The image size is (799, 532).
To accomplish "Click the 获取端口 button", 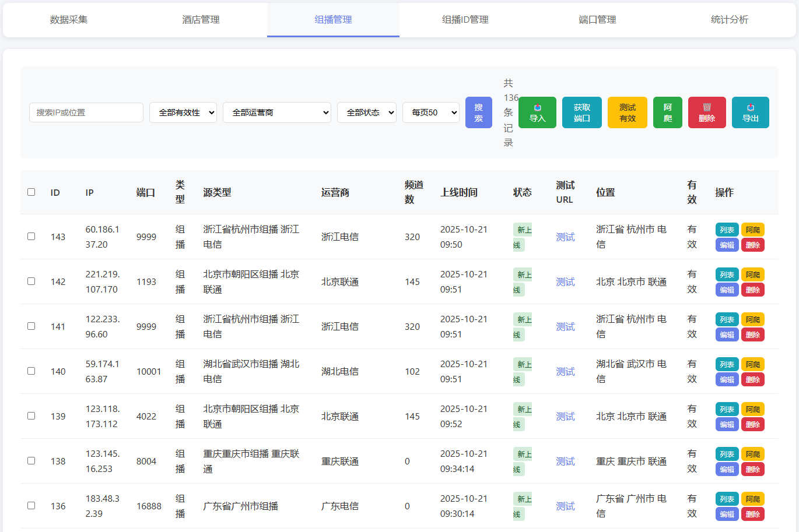I will 581,112.
